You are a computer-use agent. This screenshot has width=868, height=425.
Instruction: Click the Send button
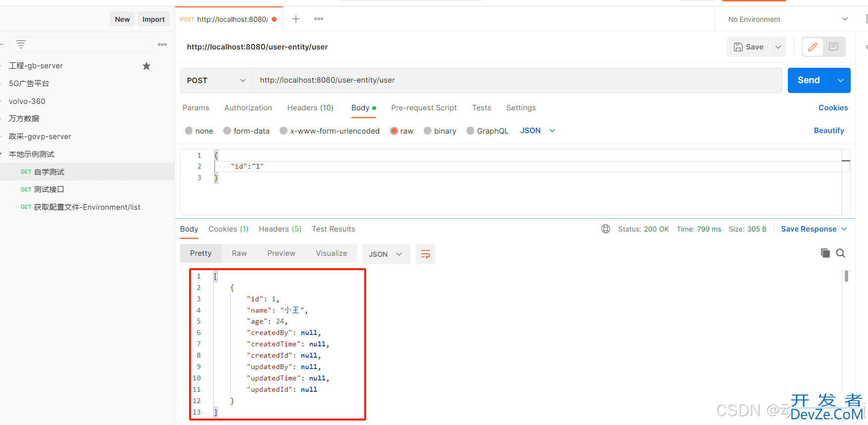tap(809, 80)
